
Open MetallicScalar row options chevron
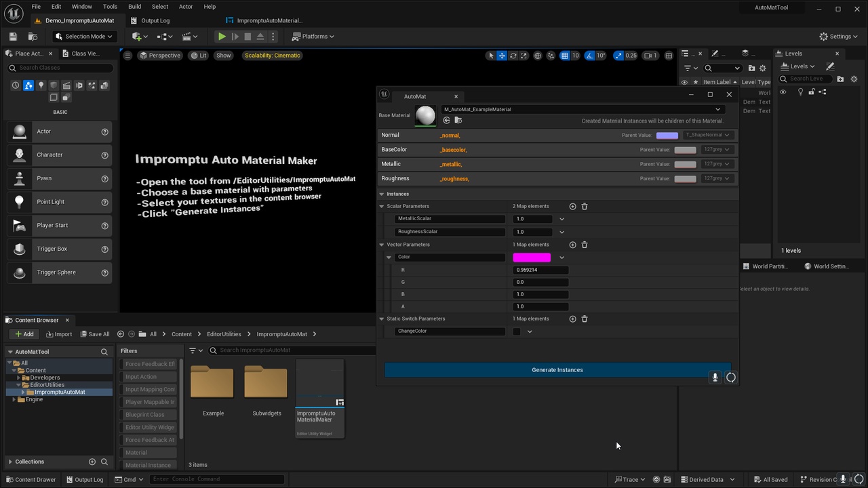[x=561, y=219]
